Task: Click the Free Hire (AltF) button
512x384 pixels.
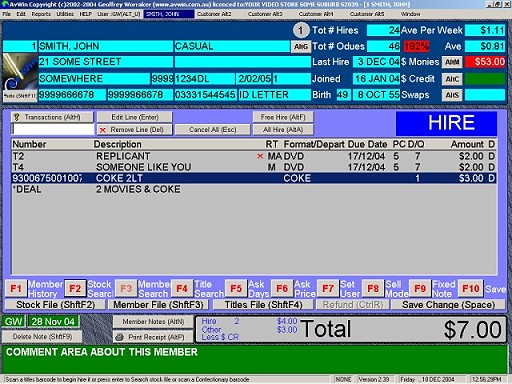Action: click(x=283, y=117)
